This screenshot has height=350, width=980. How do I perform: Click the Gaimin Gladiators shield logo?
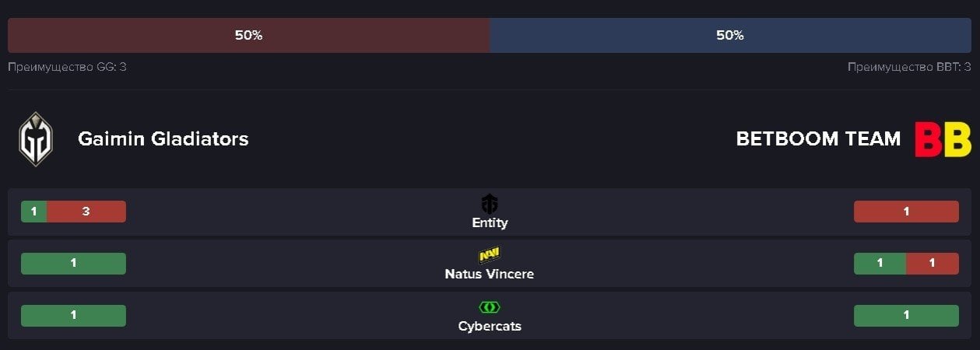click(35, 139)
